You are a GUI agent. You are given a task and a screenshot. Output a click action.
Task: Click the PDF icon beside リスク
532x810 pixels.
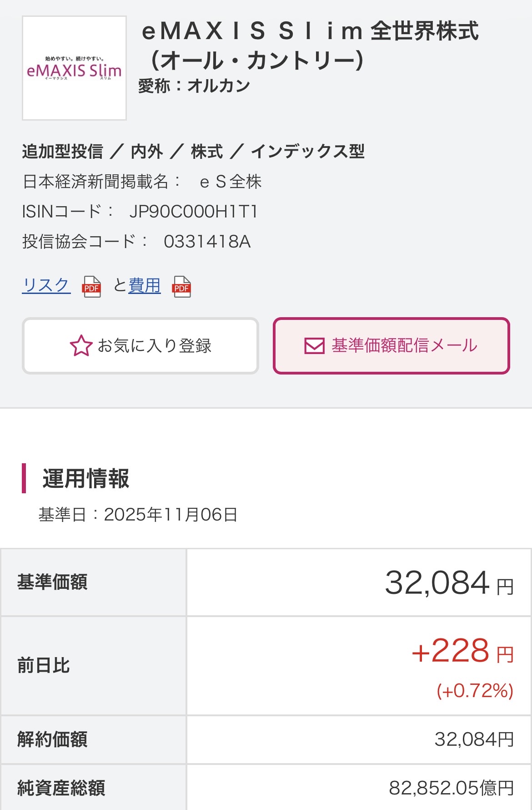coord(91,287)
